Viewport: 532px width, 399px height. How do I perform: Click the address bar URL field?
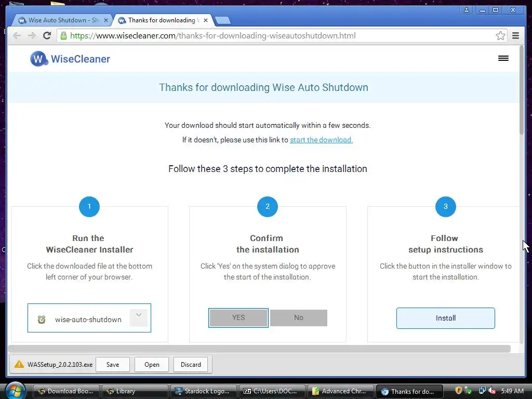[282, 36]
